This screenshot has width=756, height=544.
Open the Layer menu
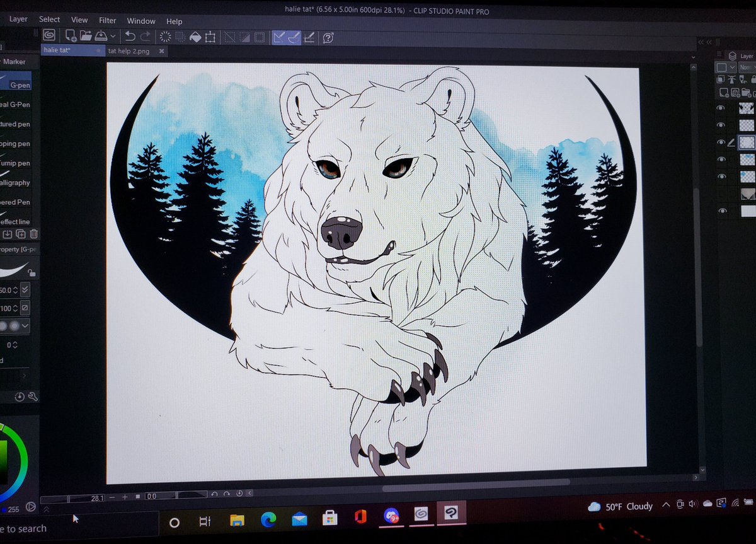18,19
